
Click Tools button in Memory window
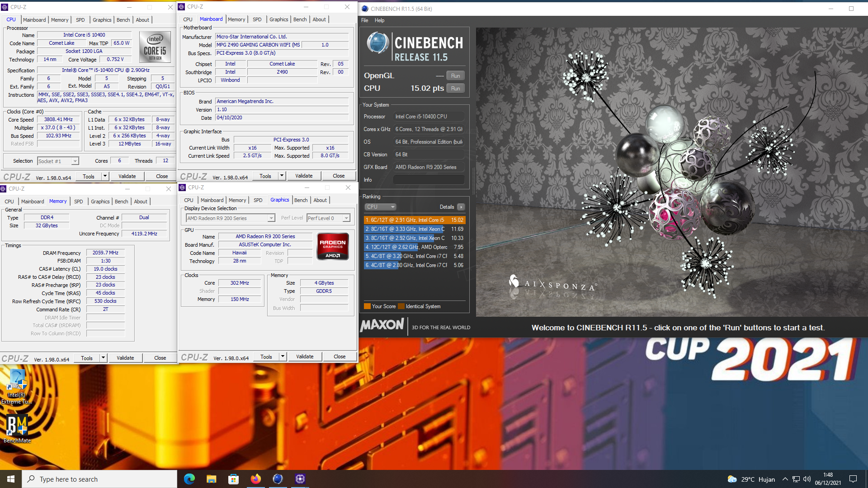coord(87,358)
